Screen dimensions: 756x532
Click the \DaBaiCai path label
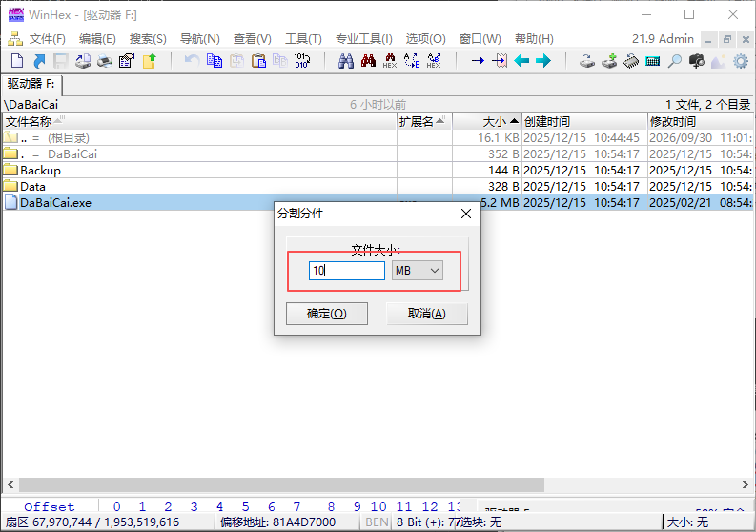pos(31,104)
